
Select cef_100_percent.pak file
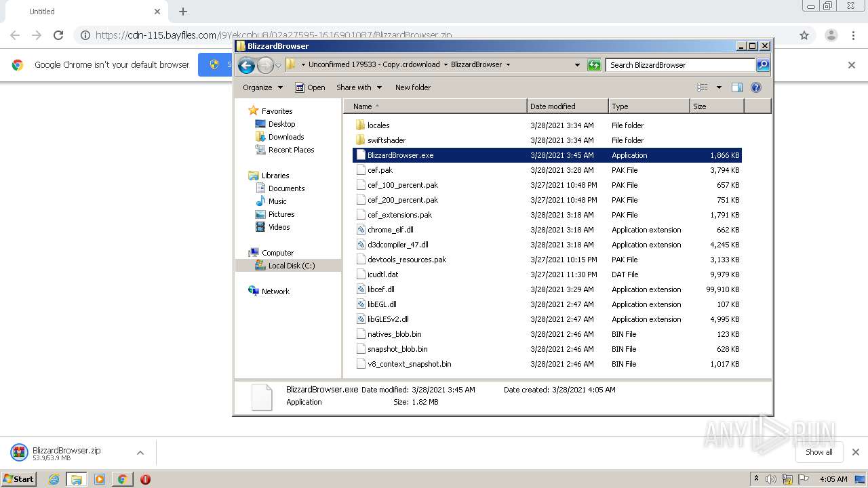coord(403,185)
